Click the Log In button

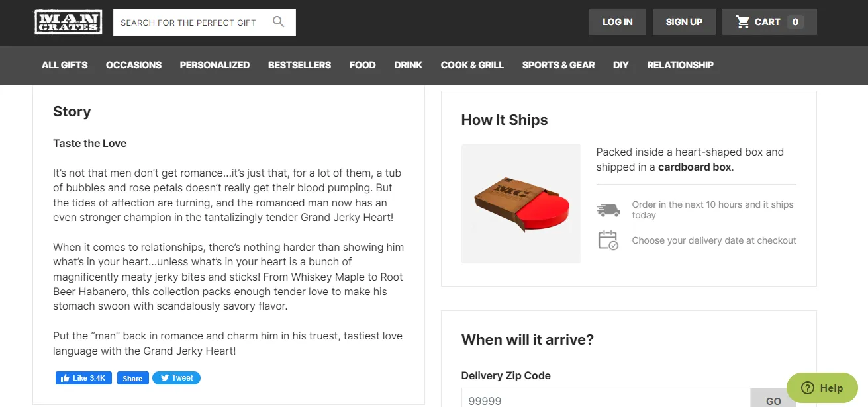pos(617,22)
